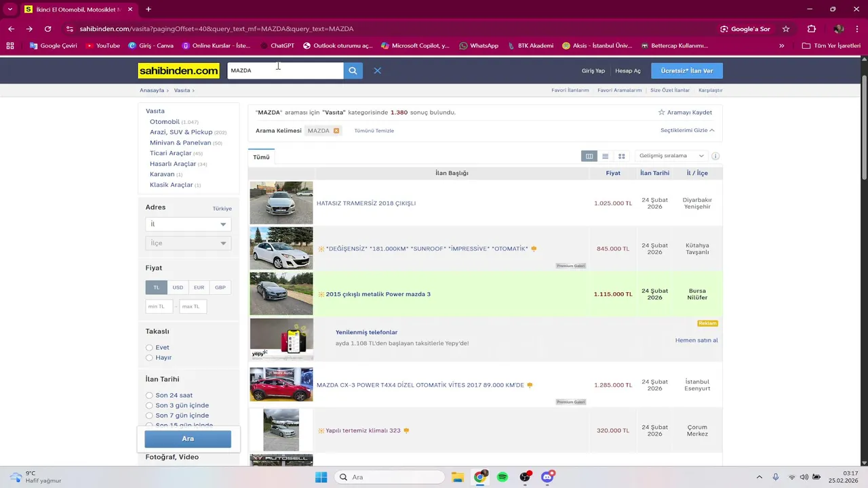Open Size Özel İlanlar menu
This screenshot has width=868, height=488.
670,90
